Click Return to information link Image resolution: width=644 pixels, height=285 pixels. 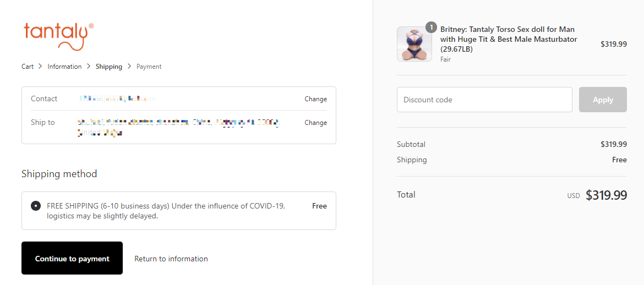coord(171,259)
